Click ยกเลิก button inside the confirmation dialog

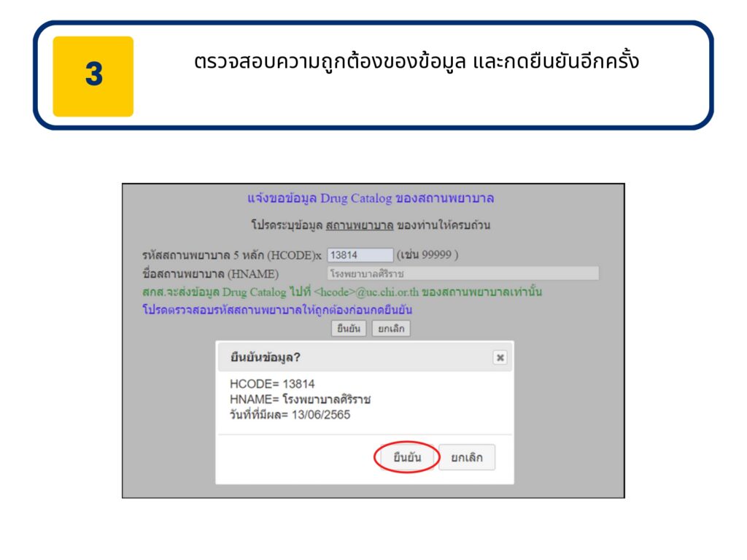467,458
